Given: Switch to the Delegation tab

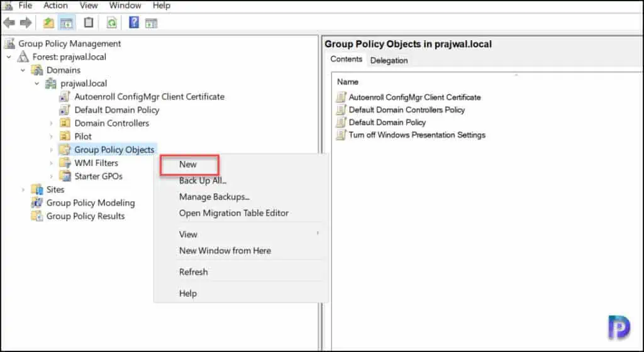Looking at the screenshot, I should (x=389, y=60).
